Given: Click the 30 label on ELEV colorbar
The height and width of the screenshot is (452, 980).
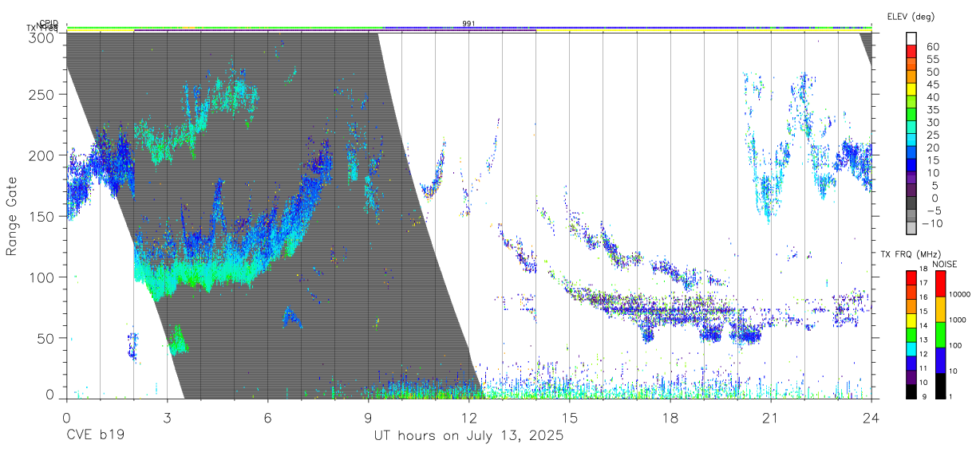Looking at the screenshot, I should click(932, 123).
